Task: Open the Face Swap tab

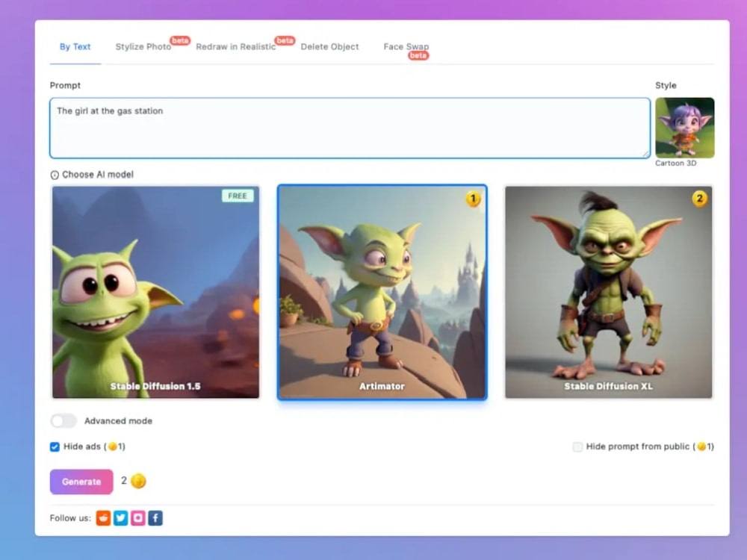Action: coord(406,46)
